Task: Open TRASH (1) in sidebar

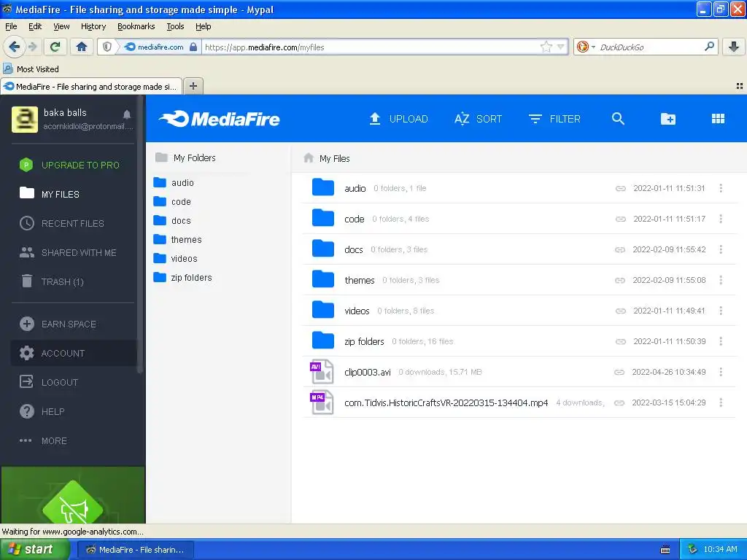Action: (x=53, y=281)
